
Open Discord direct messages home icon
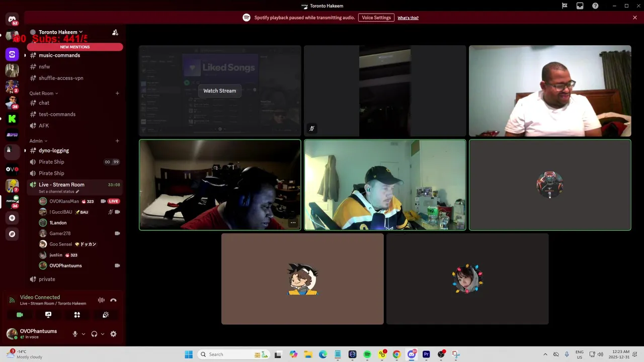click(12, 20)
